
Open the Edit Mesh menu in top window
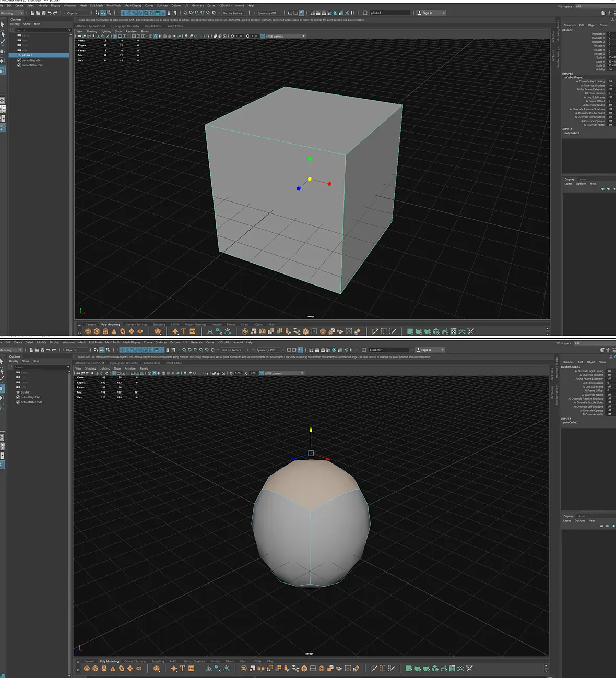[x=97, y=6]
